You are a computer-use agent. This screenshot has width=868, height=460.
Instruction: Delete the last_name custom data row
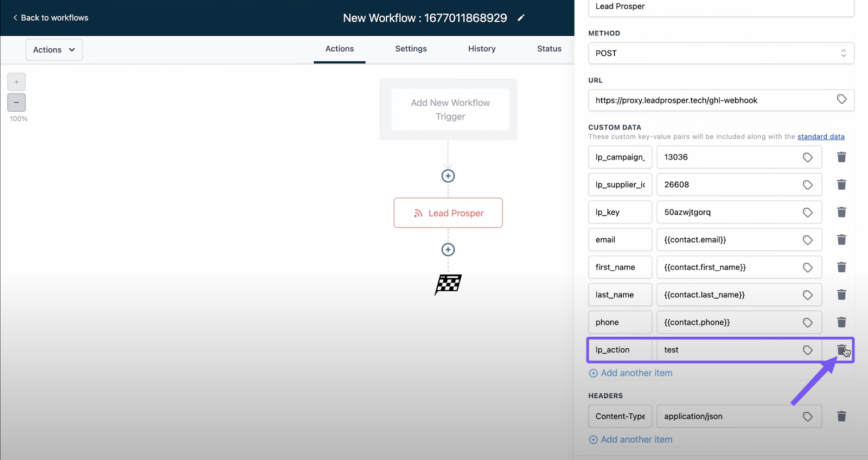(841, 295)
